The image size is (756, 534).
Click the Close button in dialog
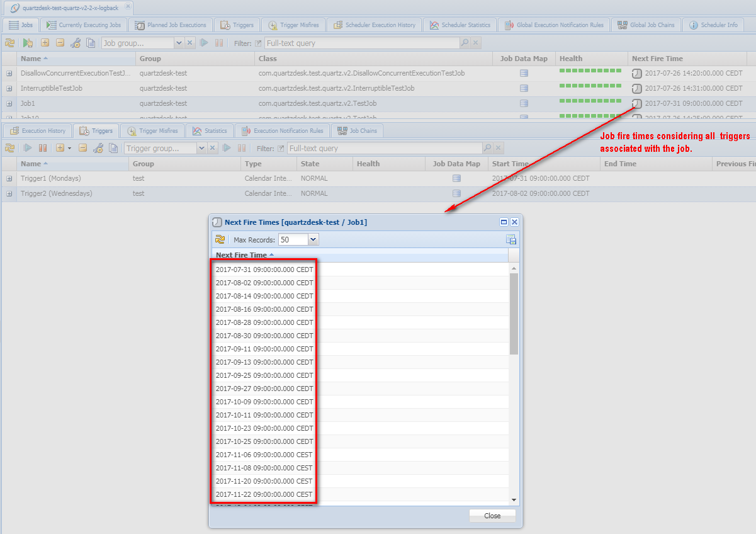pos(492,516)
